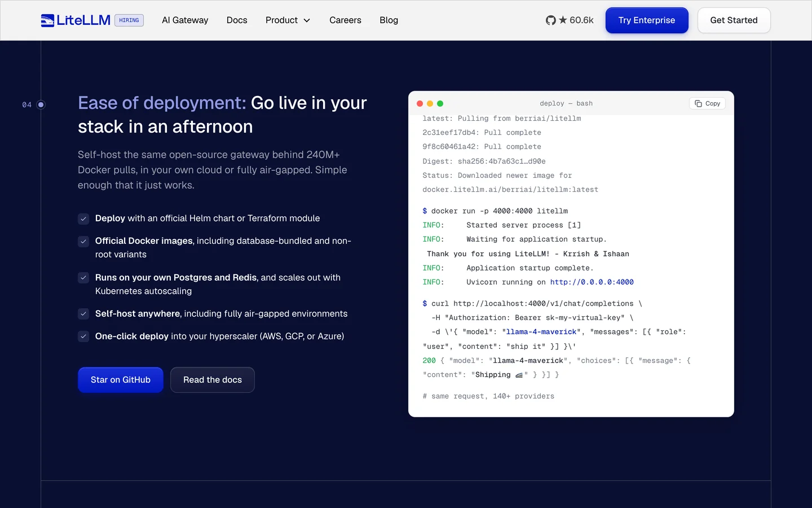Screen dimensions: 812x508
Task: Expand the Product dropdown chevron
Action: point(307,20)
